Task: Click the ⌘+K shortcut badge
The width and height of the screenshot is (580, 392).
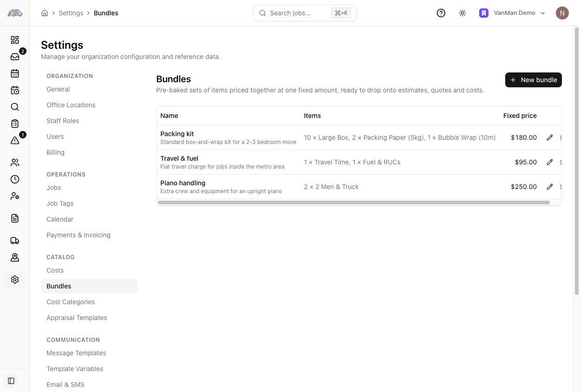Action: tap(341, 13)
